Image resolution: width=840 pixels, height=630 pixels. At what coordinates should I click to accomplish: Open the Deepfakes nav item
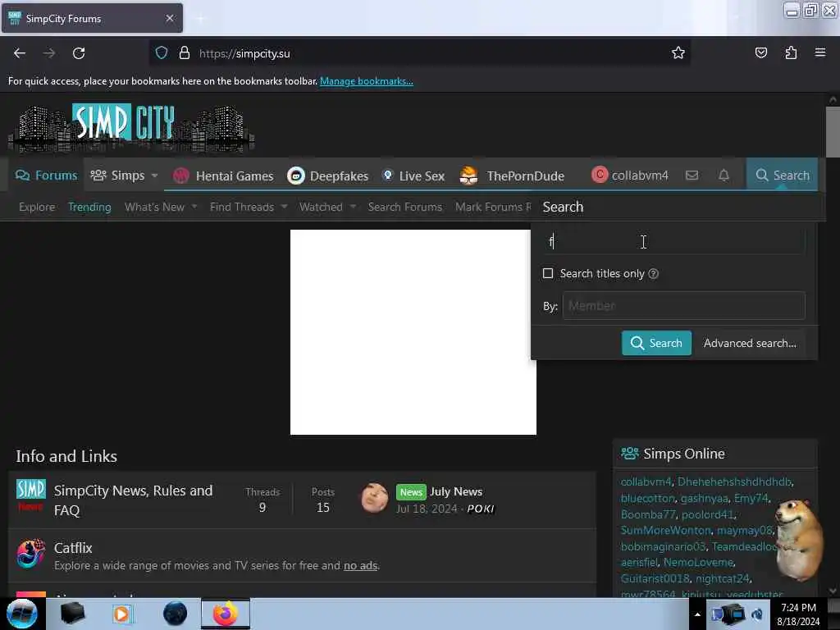(x=328, y=176)
